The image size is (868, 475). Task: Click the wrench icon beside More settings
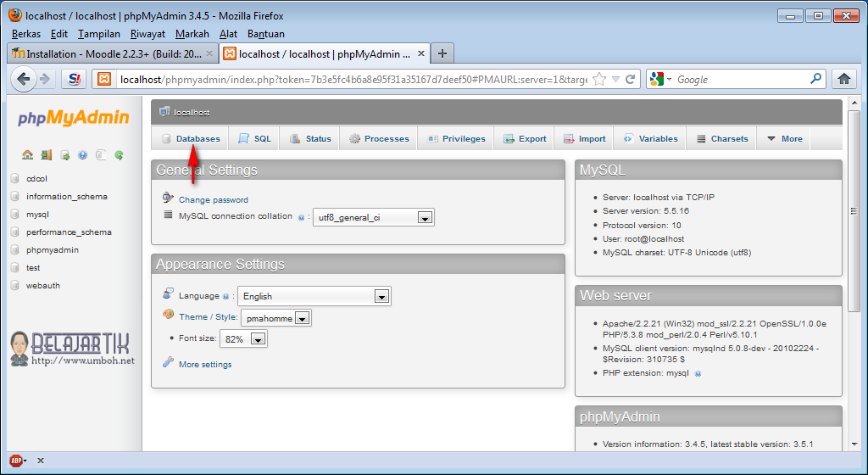click(169, 363)
